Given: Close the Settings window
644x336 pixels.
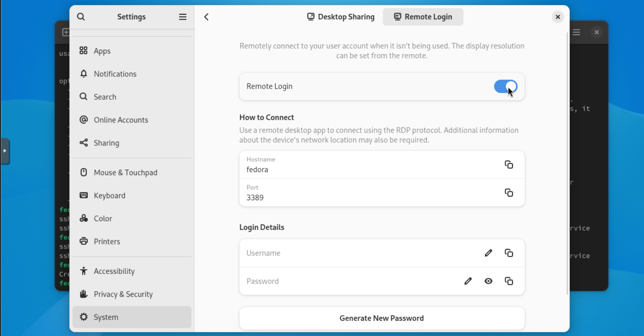Looking at the screenshot, I should [557, 17].
